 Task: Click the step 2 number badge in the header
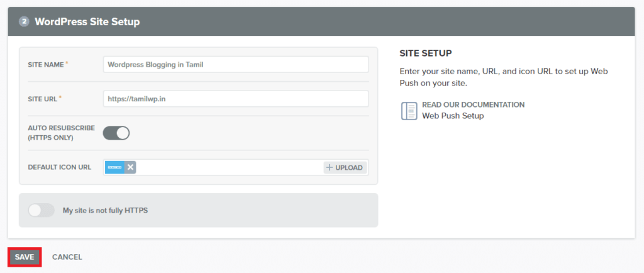[24, 22]
